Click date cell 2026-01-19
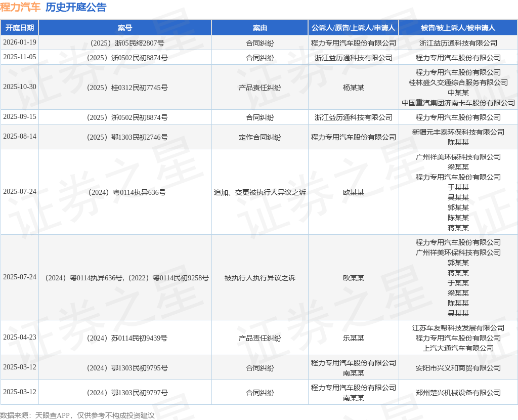Viewport: 518px width, 420px height. coord(20,43)
